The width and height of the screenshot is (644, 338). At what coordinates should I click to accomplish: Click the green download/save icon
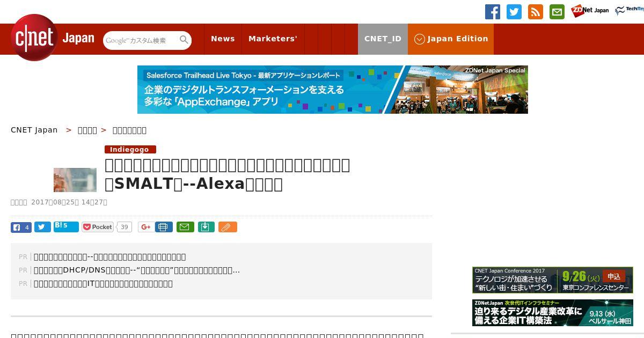coord(206,227)
